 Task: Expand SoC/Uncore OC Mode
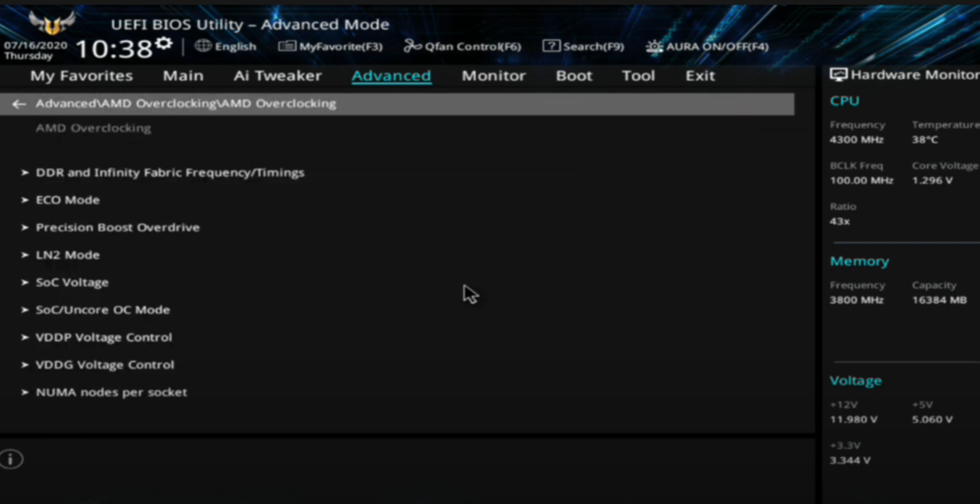(x=102, y=310)
